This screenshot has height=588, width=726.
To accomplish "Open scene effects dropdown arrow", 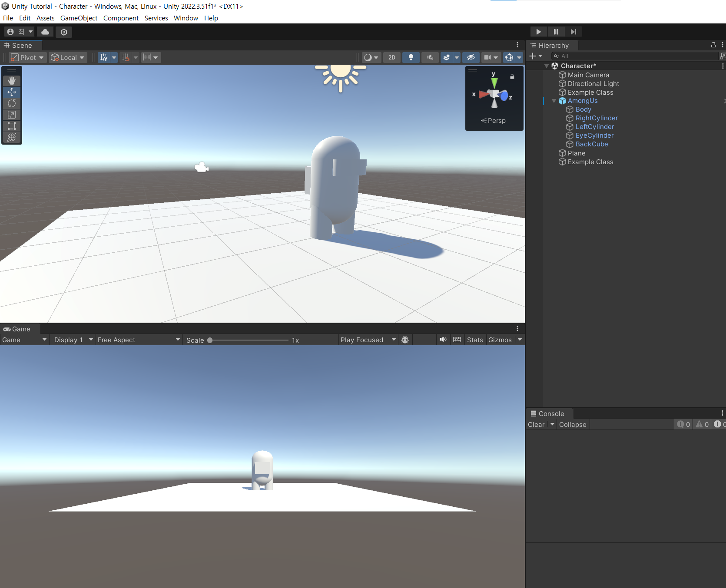I will click(457, 57).
